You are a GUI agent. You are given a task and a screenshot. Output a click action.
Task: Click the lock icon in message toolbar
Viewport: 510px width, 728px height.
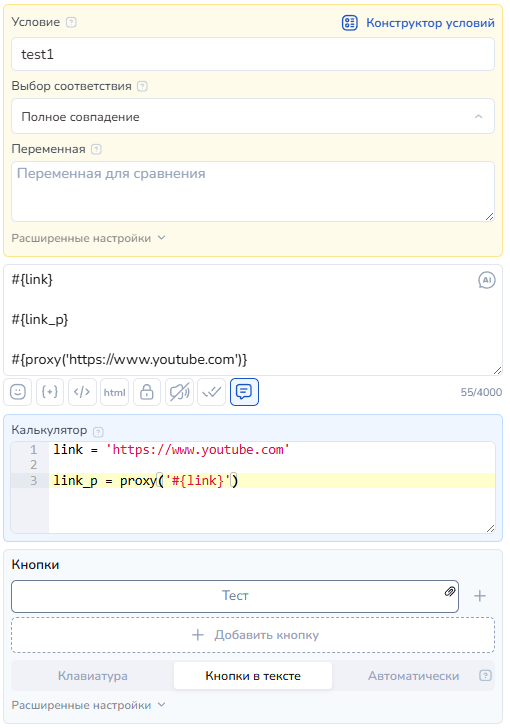point(147,392)
